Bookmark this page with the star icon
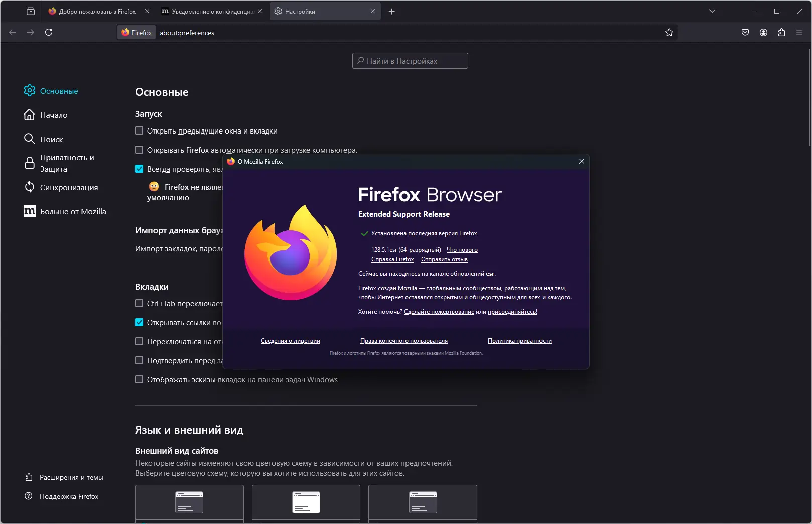The image size is (812, 524). 669,33
